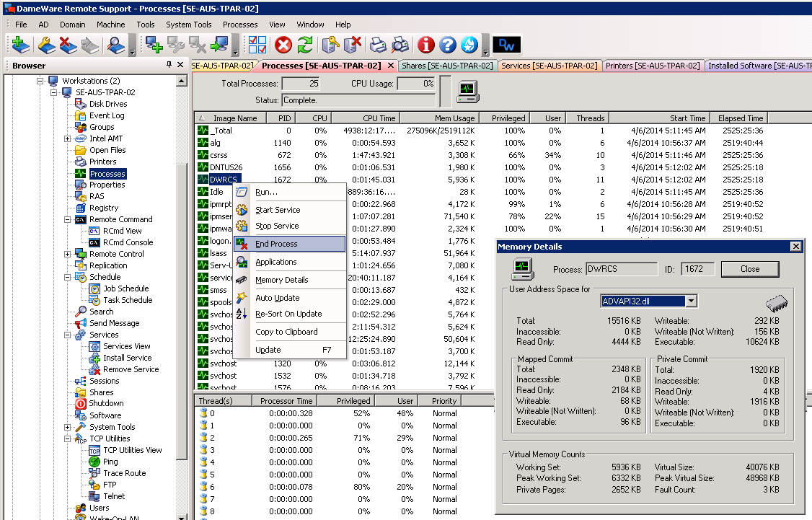Click the red info icon

(x=425, y=45)
